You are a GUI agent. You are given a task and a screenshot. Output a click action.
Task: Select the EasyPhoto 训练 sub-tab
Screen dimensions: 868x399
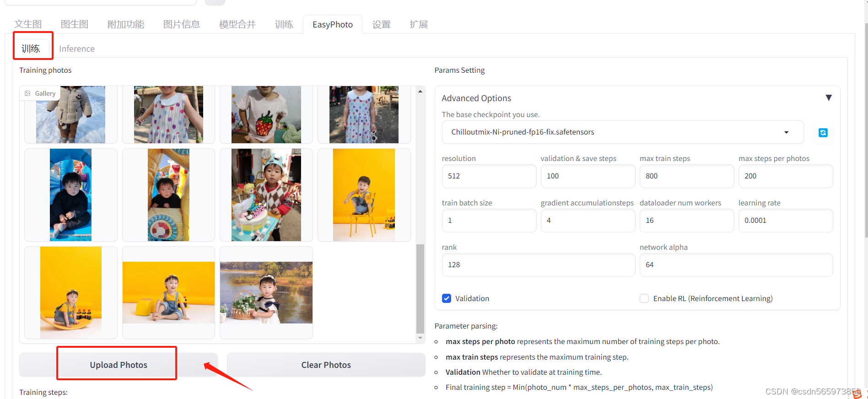[31, 49]
